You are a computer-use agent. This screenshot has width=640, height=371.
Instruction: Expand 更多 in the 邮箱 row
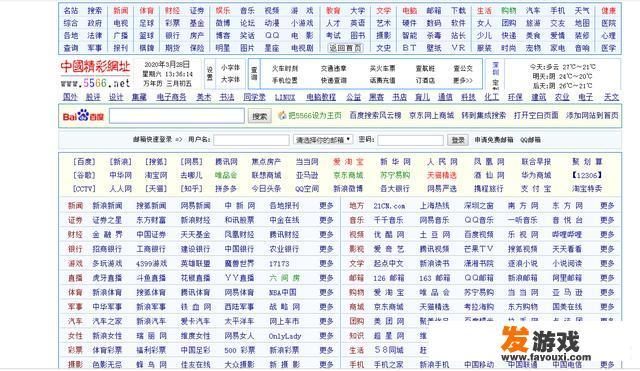coord(607,278)
